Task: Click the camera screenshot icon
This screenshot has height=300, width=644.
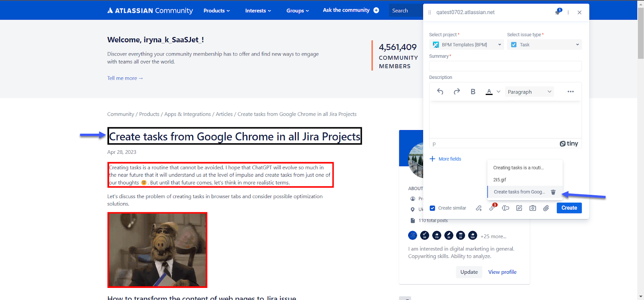Action: point(533,208)
